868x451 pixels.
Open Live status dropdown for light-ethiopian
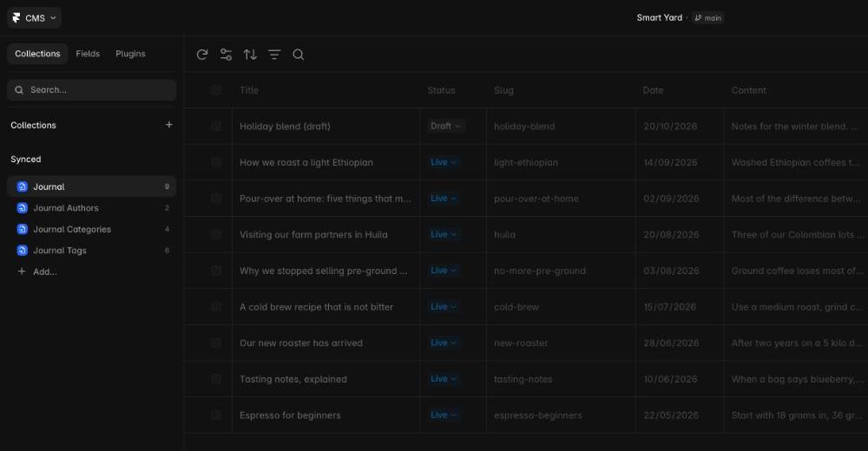pyautogui.click(x=444, y=162)
